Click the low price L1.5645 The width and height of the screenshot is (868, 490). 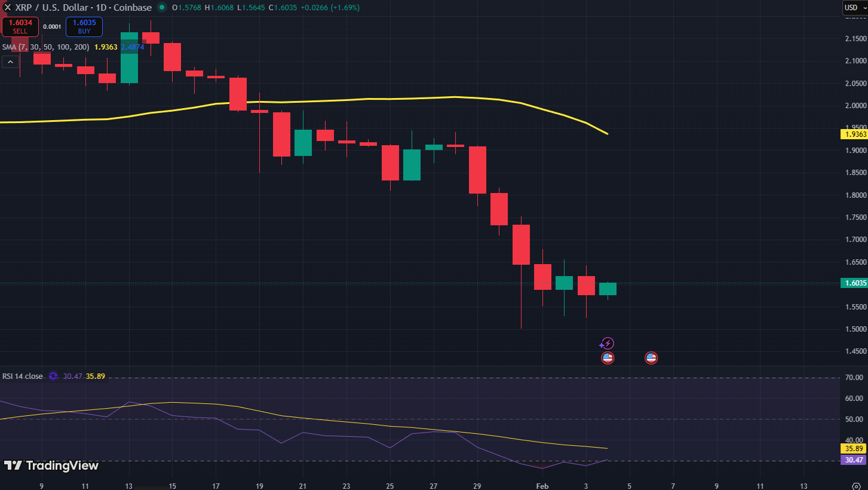click(x=251, y=8)
